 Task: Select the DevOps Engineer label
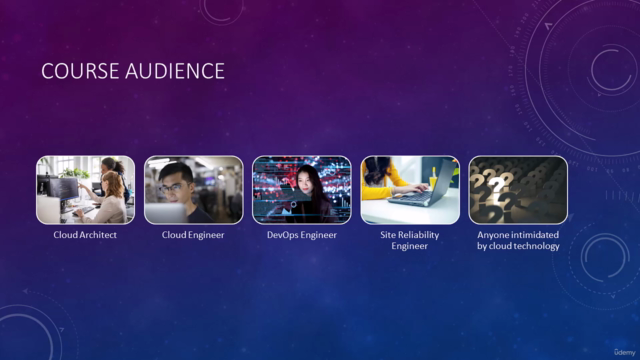pos(302,235)
